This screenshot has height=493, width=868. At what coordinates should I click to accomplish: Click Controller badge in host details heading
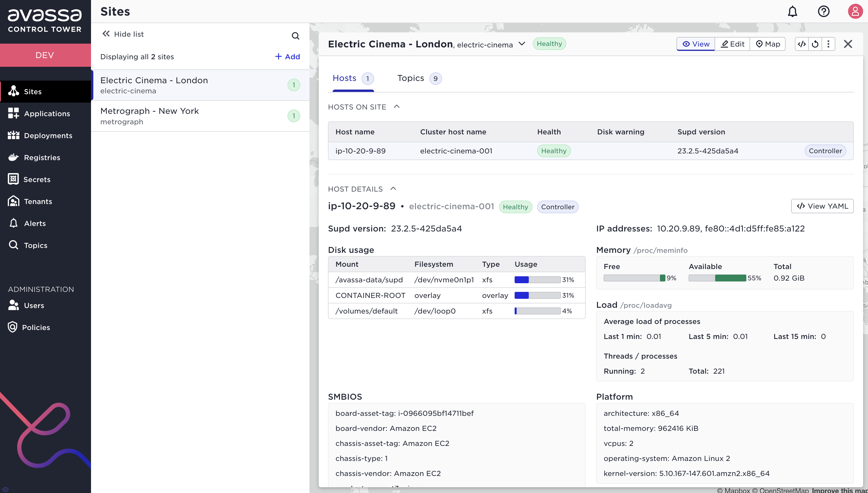point(558,207)
